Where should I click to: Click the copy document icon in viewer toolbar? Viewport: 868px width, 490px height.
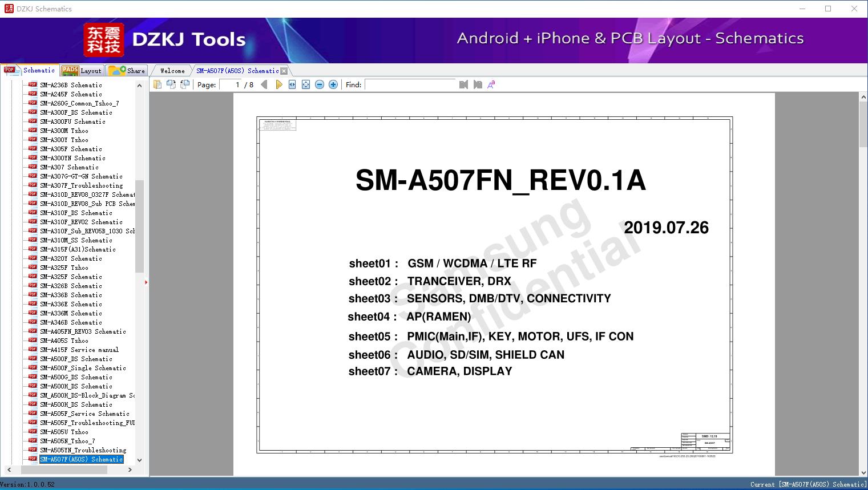(157, 84)
